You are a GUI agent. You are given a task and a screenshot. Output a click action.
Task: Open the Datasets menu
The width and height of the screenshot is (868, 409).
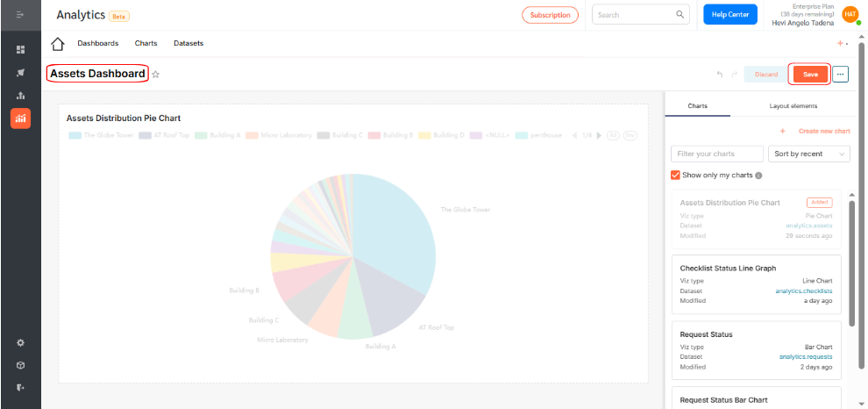pos(189,43)
